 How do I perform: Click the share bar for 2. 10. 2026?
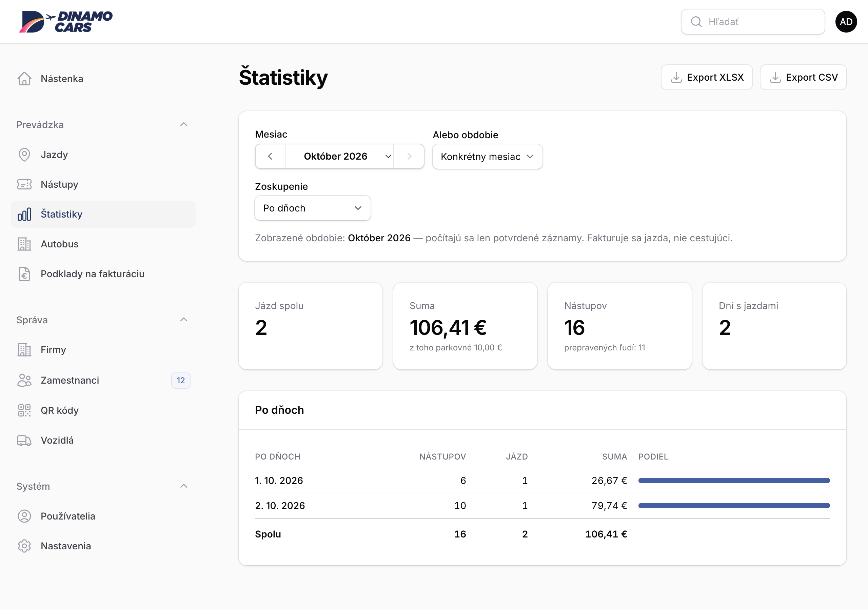(x=734, y=506)
